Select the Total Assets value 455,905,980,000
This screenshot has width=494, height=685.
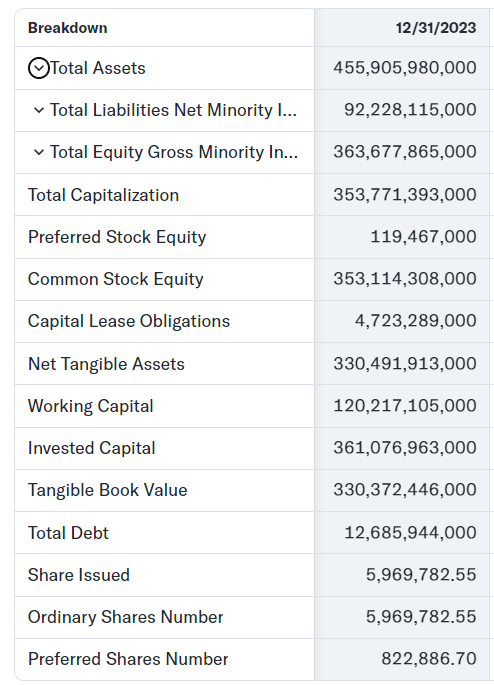pos(405,68)
